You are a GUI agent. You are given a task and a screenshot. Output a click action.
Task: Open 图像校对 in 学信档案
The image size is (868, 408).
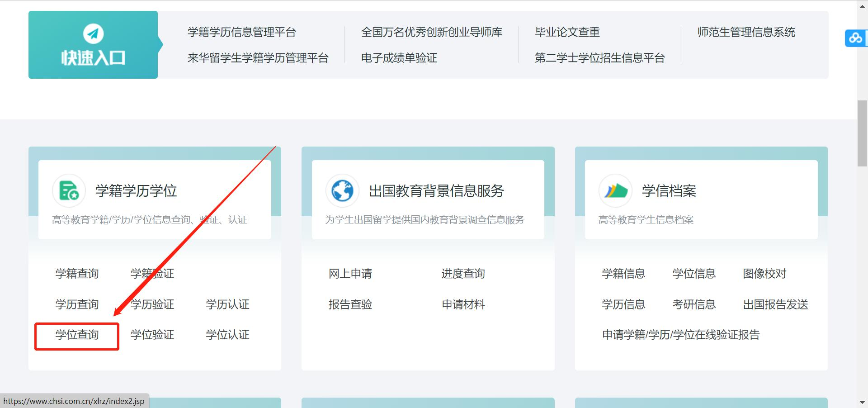click(764, 274)
